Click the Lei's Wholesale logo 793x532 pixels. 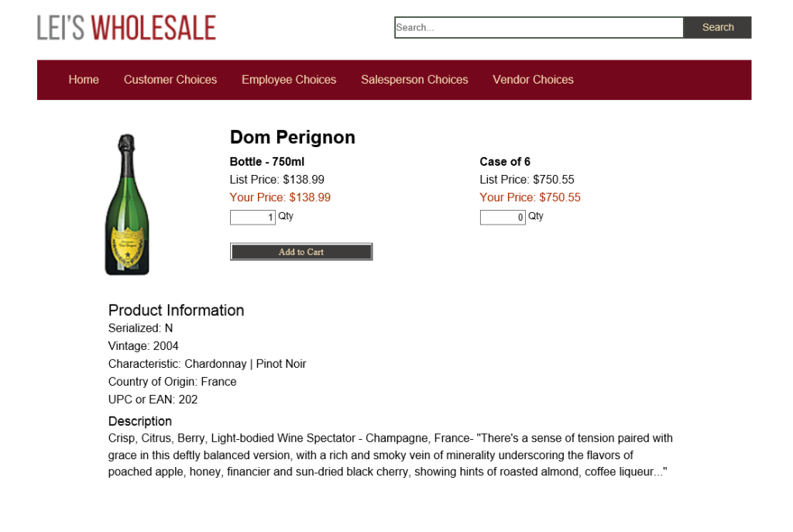point(126,28)
